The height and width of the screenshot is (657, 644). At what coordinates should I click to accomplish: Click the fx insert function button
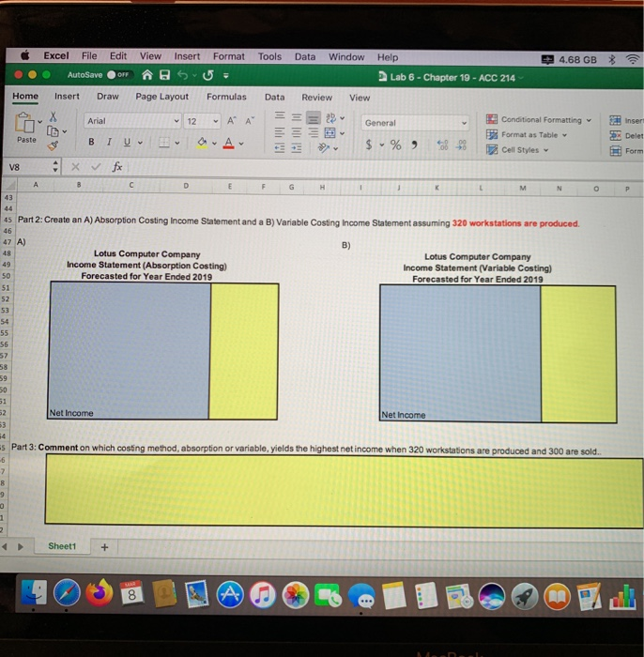point(117,167)
